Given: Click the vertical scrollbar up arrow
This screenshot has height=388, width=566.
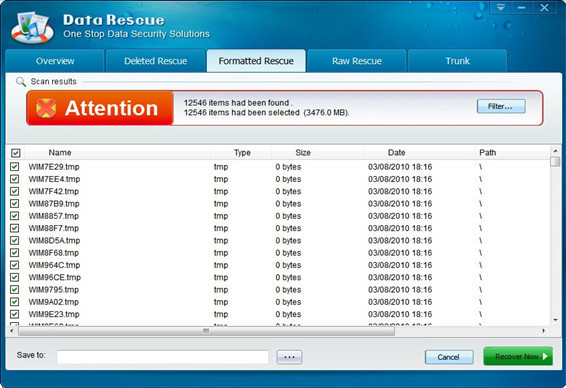Looking at the screenshot, I should [555, 151].
